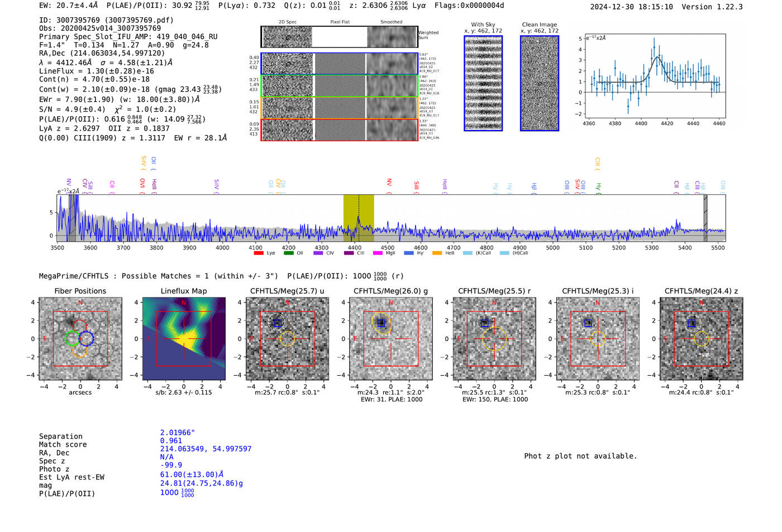Click the CFHTLS u-band cutout image

pos(288,338)
